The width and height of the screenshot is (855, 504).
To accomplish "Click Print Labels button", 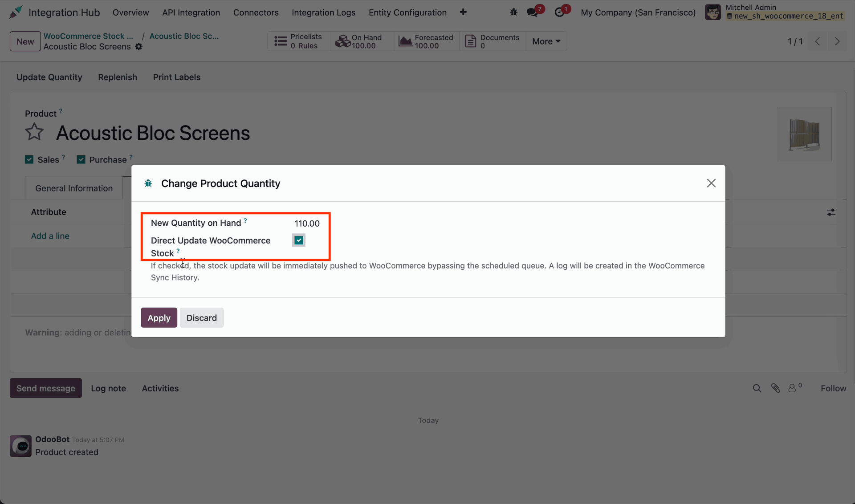I will pos(177,77).
